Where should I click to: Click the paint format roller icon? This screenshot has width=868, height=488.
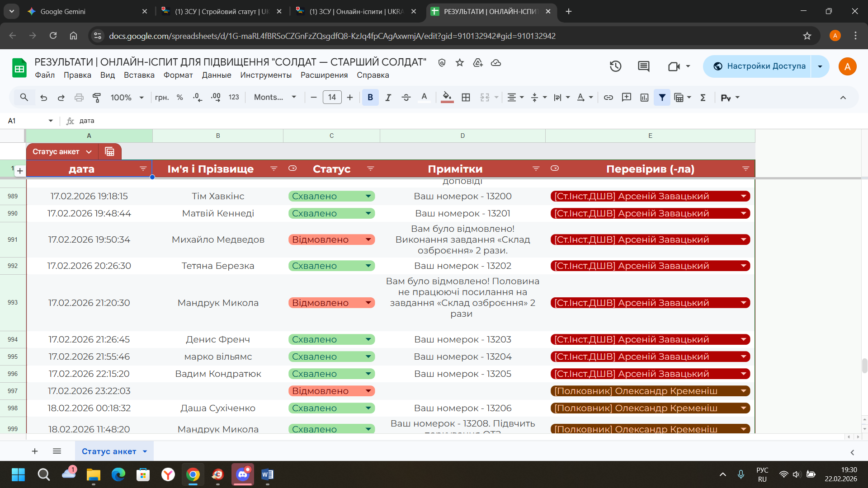97,97
